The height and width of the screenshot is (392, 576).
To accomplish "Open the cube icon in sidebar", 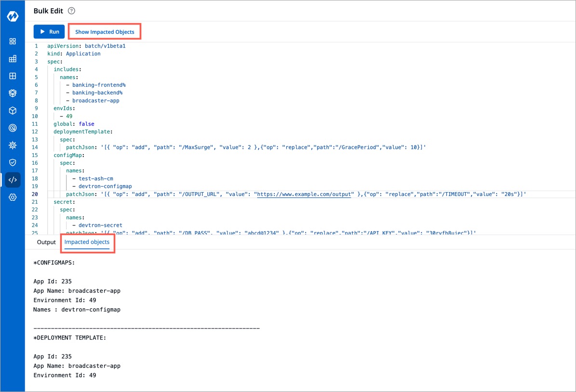I will [x=13, y=111].
